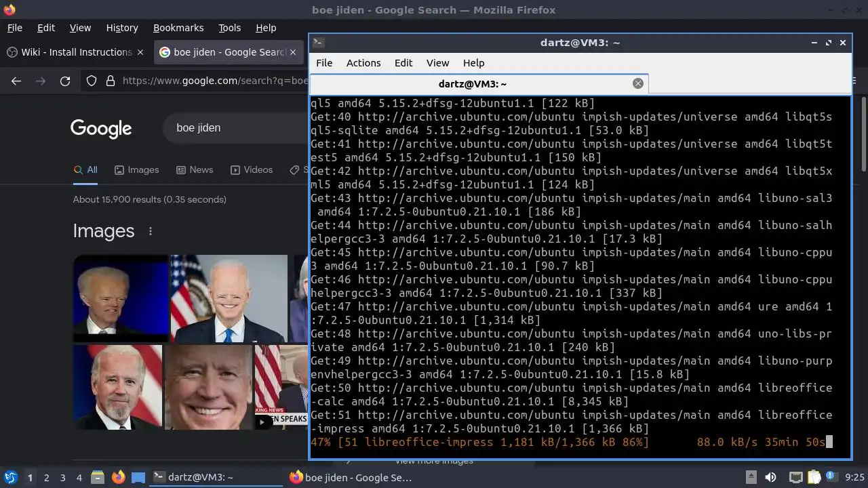Focus the dartz@VM3 terminal taskbar entry

pyautogui.click(x=216, y=477)
